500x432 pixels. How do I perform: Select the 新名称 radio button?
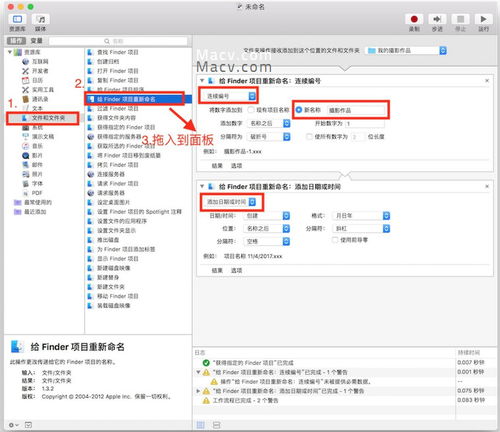pyautogui.click(x=299, y=110)
